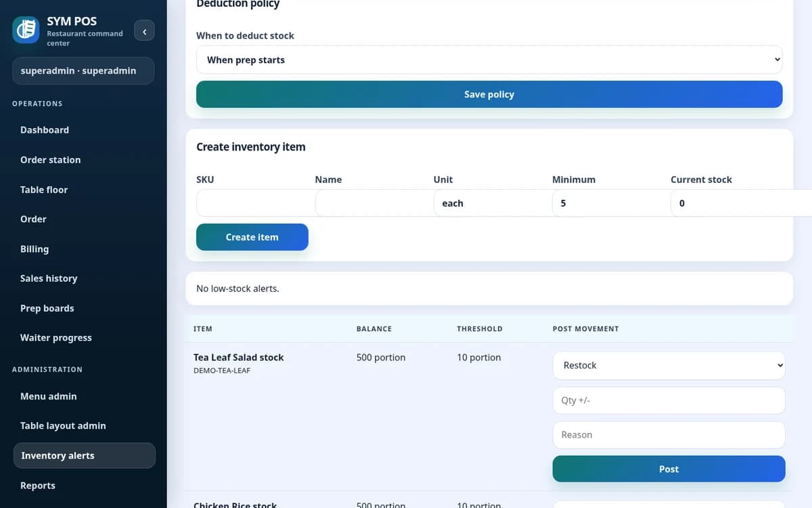
Task: Open the Order menu item
Action: (34, 219)
